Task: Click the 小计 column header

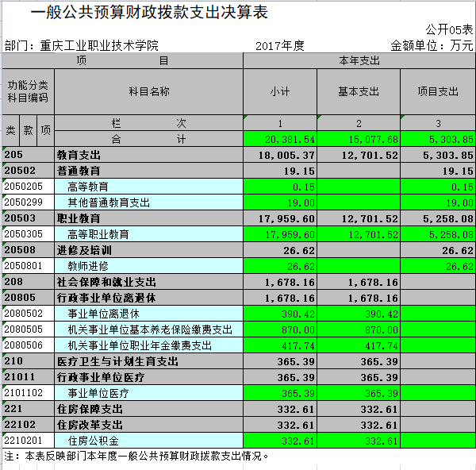Action: click(280, 91)
